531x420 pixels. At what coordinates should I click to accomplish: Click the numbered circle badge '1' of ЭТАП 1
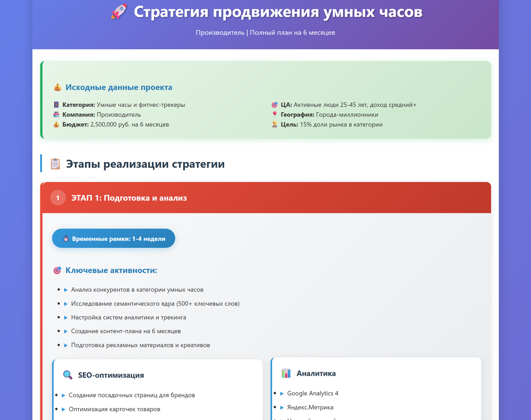tap(58, 198)
